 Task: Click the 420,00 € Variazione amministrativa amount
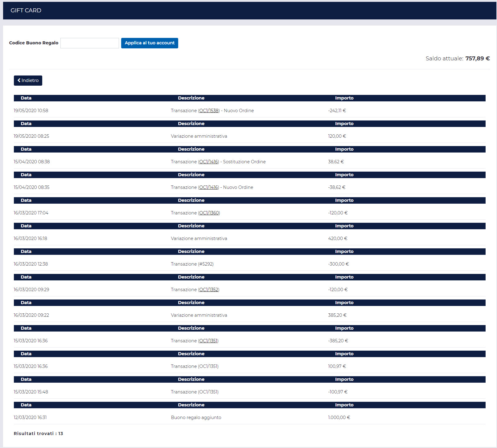[337, 238]
